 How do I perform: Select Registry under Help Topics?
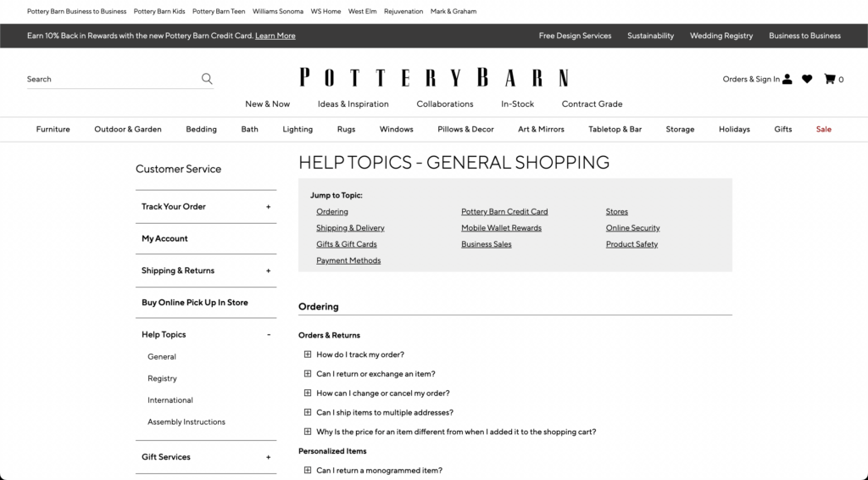point(162,379)
